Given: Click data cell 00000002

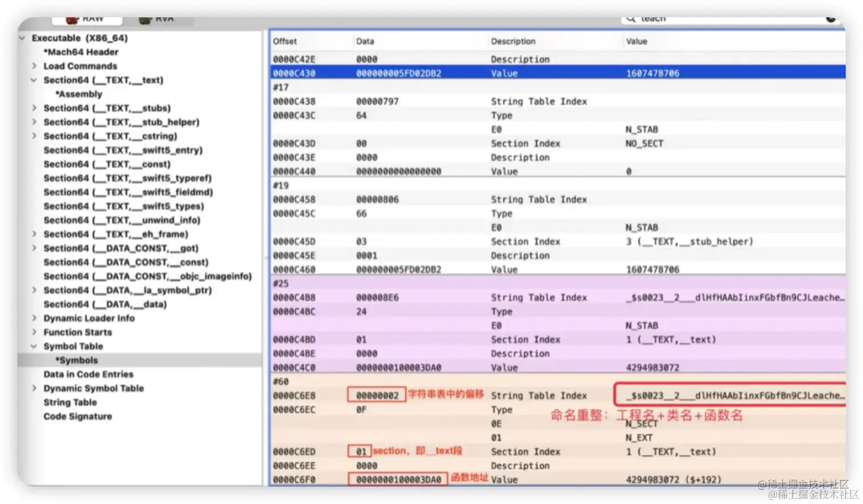Looking at the screenshot, I should pos(377,396).
